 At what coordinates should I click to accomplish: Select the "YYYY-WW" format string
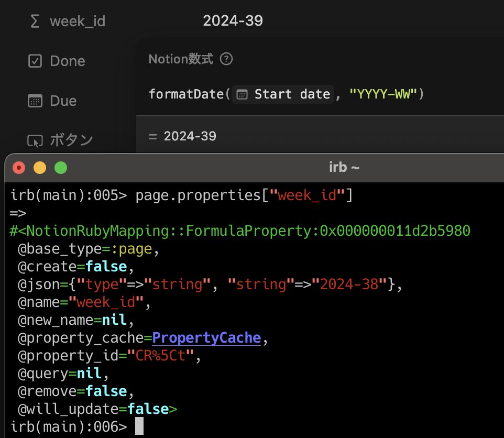coord(383,94)
